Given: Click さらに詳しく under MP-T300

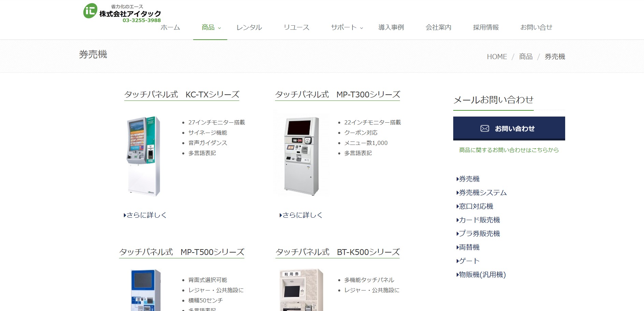Looking at the screenshot, I should click(301, 215).
